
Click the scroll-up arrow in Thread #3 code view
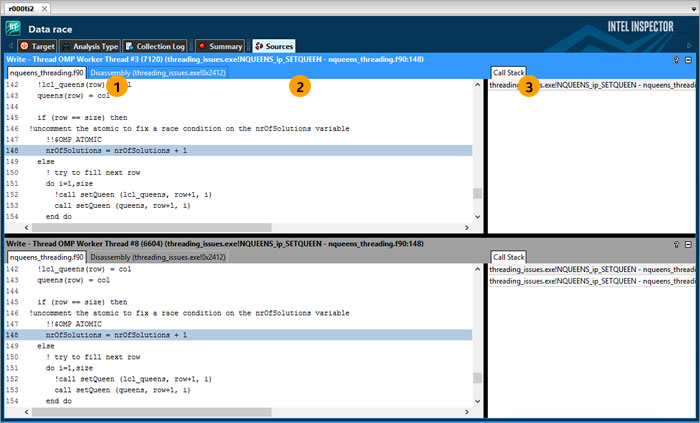(x=477, y=84)
